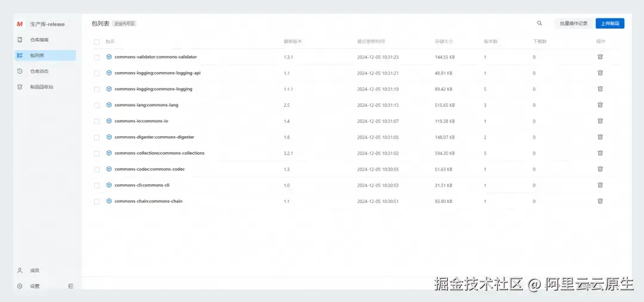Open commons-validator:commons-validator package link
Viewport: 644px width, 302px height.
(156, 57)
